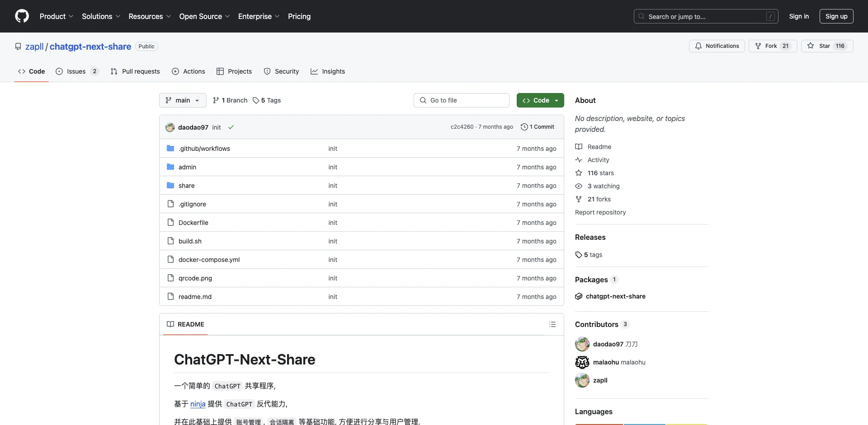This screenshot has height=425, width=868.
Task: Expand the Resources menu
Action: (x=150, y=16)
